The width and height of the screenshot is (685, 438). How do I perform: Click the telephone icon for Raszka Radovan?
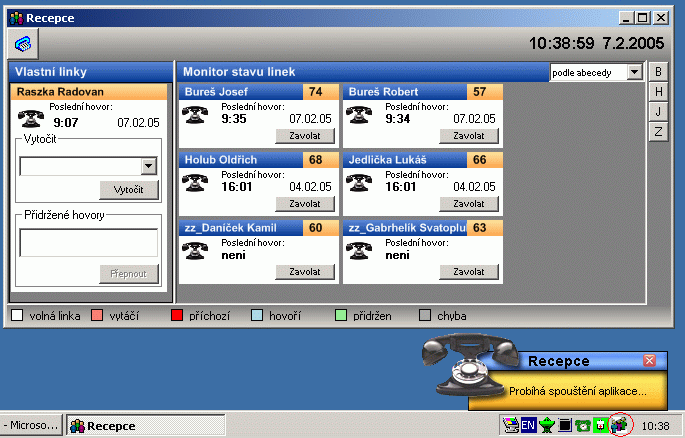[x=31, y=117]
